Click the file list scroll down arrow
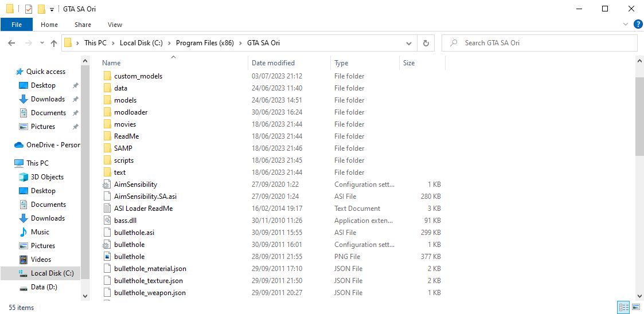This screenshot has width=644, height=314. click(x=640, y=296)
